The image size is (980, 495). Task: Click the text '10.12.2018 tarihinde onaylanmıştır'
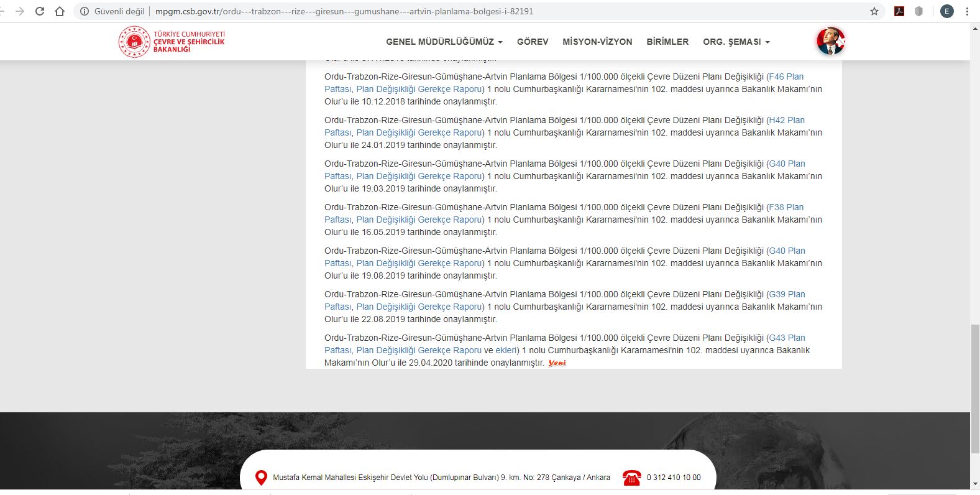click(x=429, y=101)
